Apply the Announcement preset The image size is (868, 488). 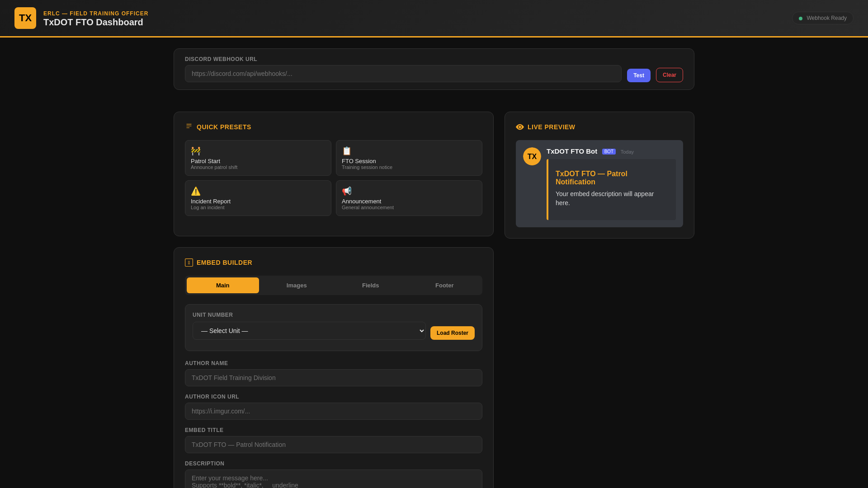coord(409,198)
